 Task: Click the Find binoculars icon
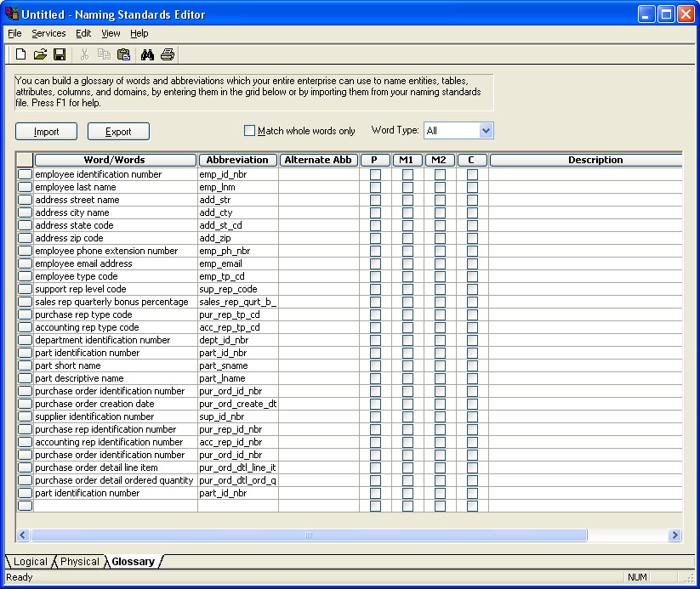148,54
